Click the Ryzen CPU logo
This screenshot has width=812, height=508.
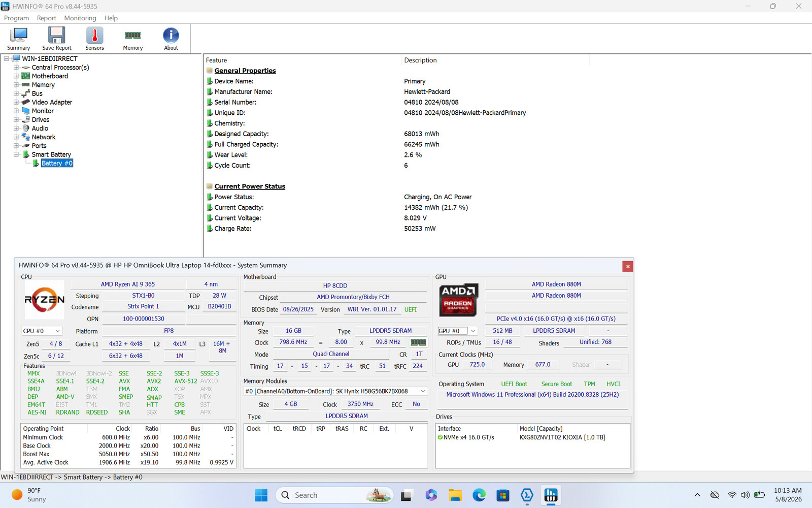coord(45,299)
